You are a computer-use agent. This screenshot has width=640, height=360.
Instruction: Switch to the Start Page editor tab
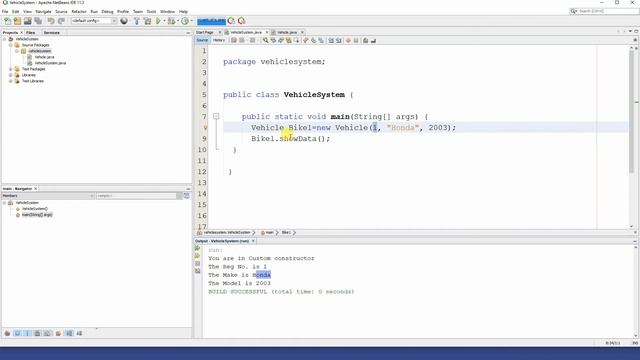pyautogui.click(x=205, y=32)
